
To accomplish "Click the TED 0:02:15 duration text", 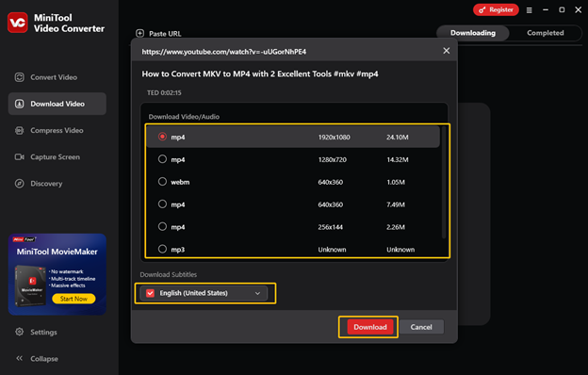I will point(164,92).
